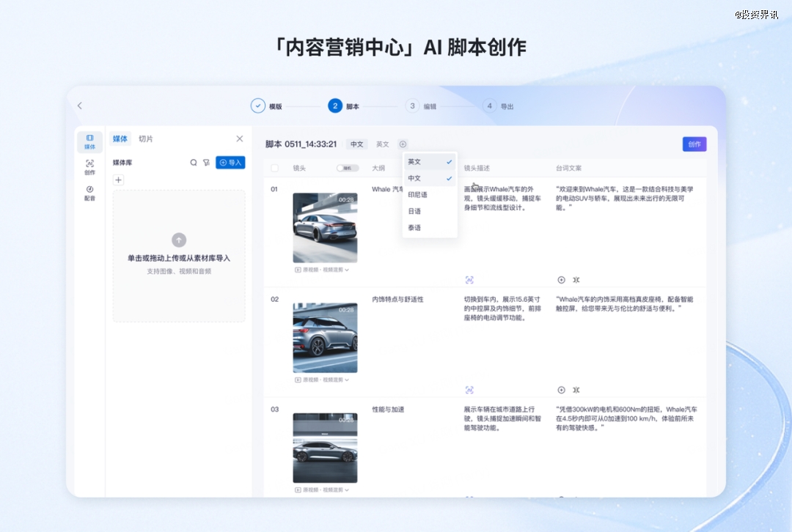Select 印尼语 from the language dropdown
Viewport: 792px width, 532px height.
[x=430, y=195]
